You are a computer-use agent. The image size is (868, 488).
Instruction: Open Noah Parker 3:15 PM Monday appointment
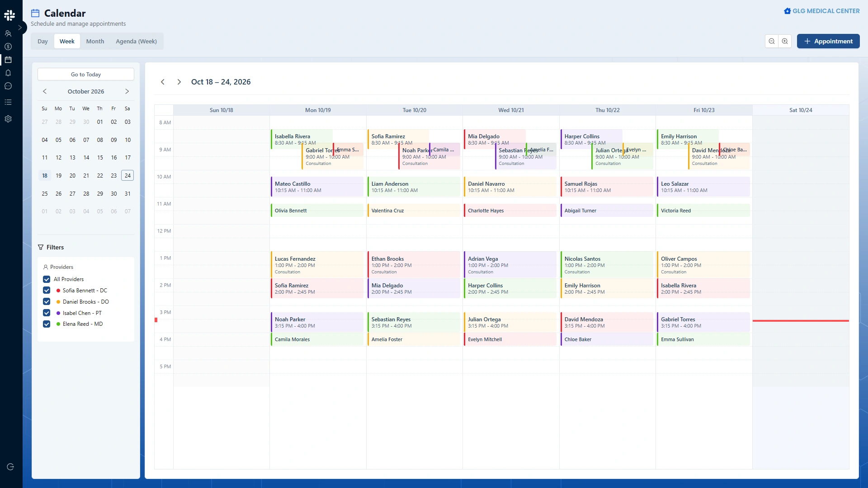(x=317, y=322)
